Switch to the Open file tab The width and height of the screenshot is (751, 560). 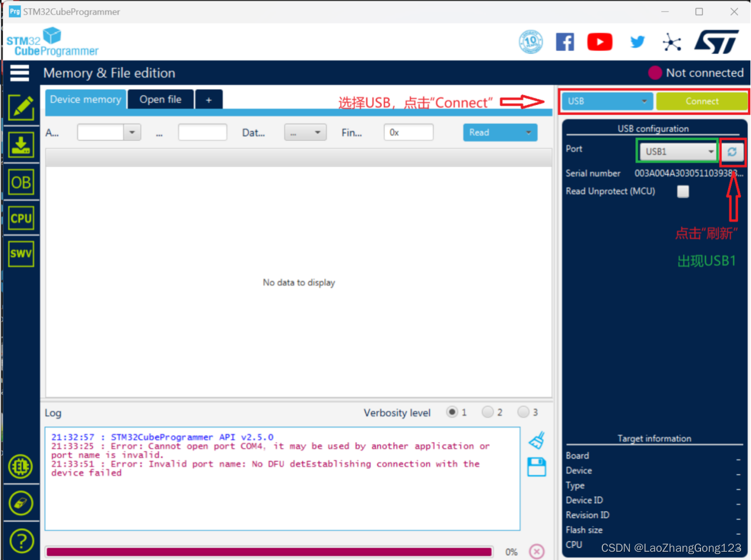[x=160, y=99]
